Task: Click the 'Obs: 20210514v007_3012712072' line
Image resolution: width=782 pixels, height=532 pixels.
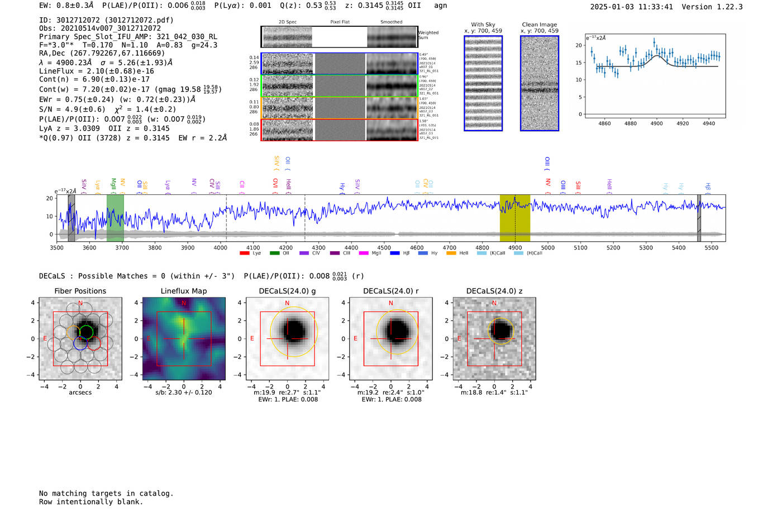Action: (x=100, y=28)
